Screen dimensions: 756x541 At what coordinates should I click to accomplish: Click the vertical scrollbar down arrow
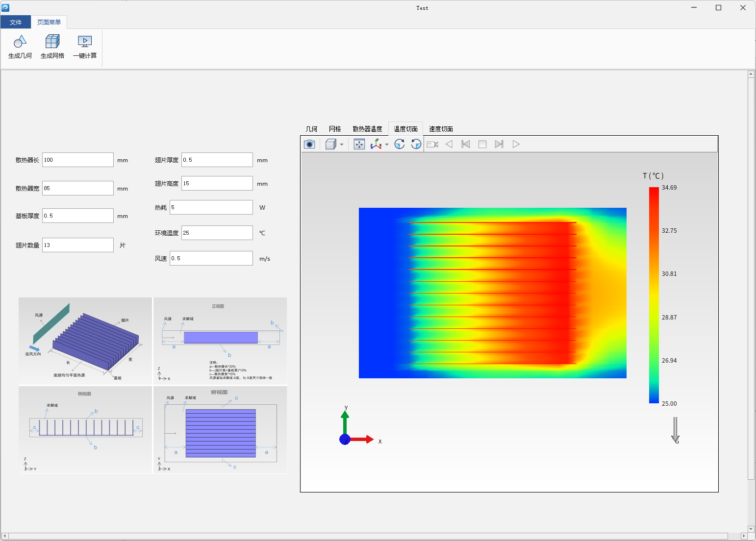point(751,529)
